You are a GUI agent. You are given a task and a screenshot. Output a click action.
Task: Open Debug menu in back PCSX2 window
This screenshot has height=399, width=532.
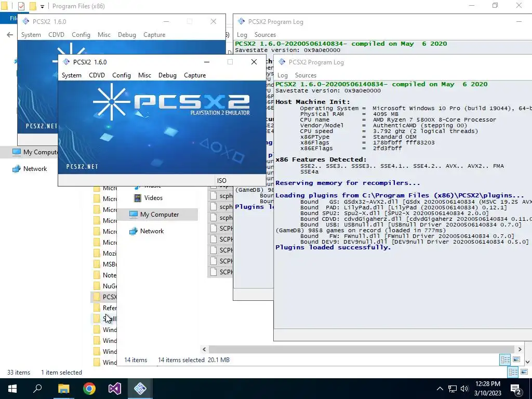click(x=127, y=35)
